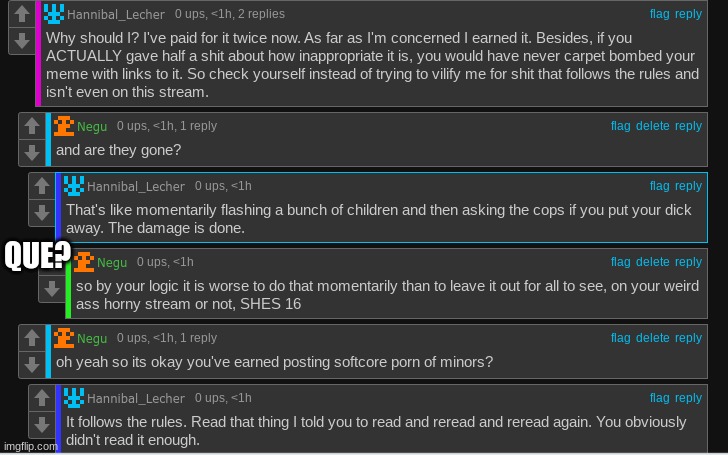
Task: Upvote the "That's like momentarily flashing" comment
Action: 42,186
